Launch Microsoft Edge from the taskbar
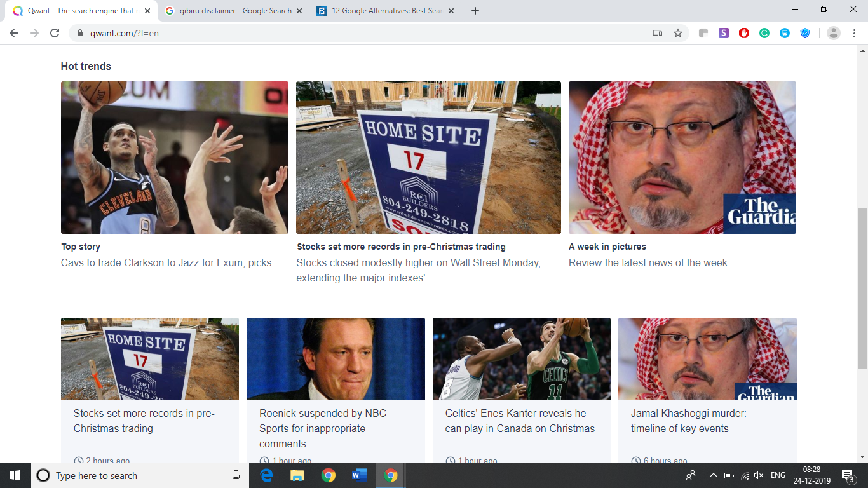This screenshot has width=868, height=488. (x=266, y=475)
